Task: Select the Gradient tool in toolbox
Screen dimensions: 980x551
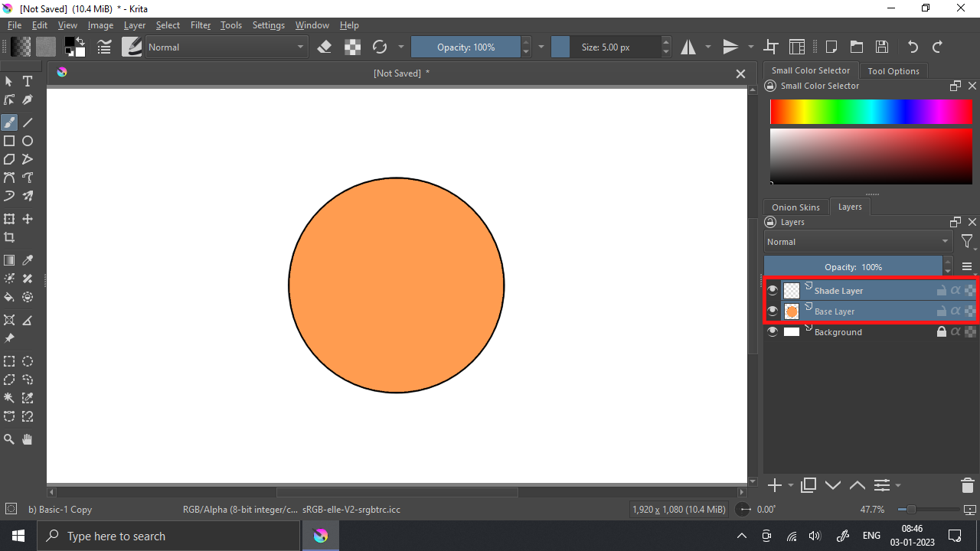Action: tap(9, 260)
